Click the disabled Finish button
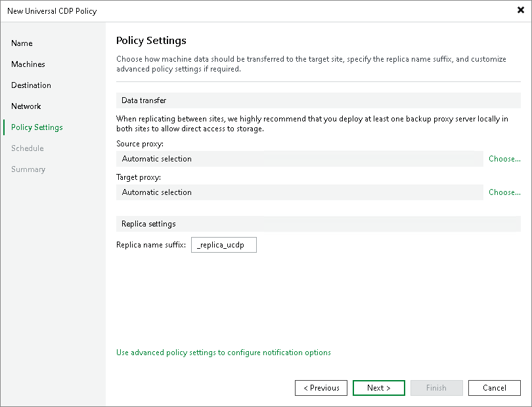The image size is (532, 407). pyautogui.click(x=436, y=388)
